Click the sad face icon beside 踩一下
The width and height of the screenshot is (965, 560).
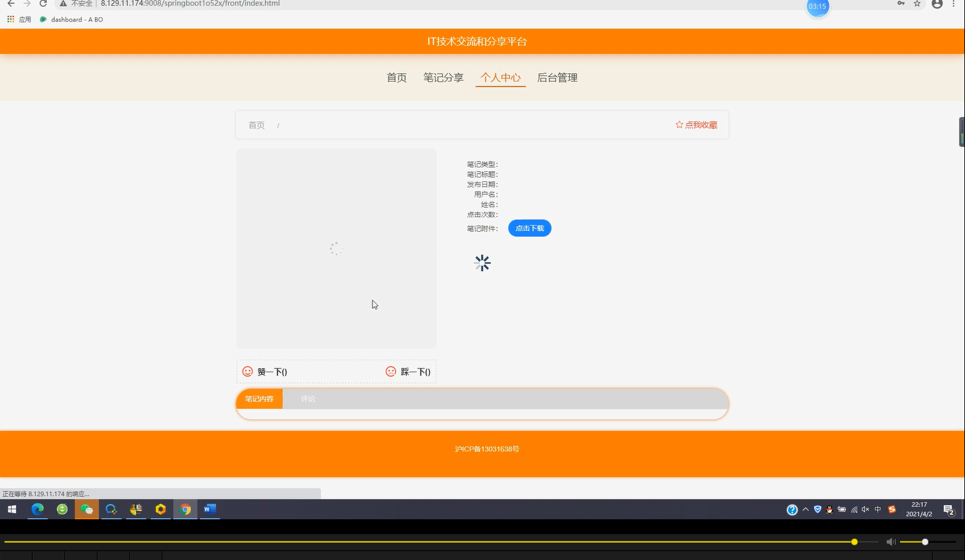coord(390,372)
